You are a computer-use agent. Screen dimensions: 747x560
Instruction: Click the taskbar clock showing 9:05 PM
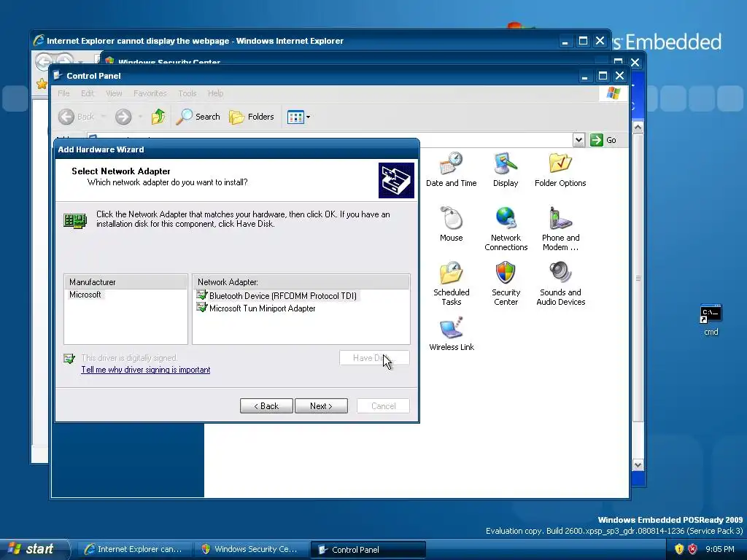[x=720, y=549]
